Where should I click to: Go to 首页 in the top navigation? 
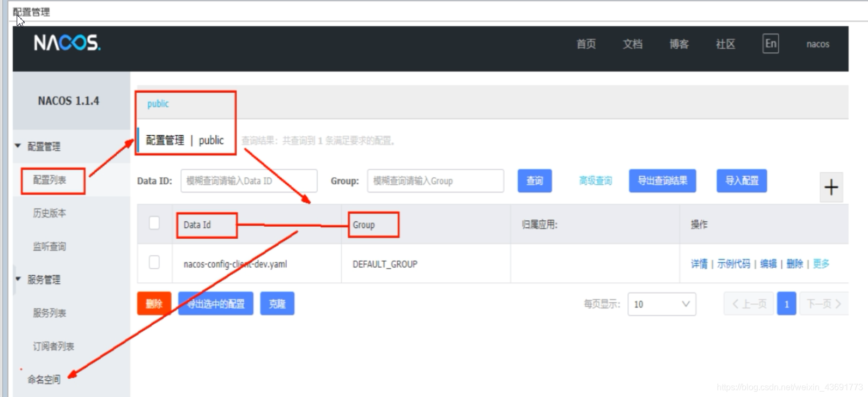point(586,44)
